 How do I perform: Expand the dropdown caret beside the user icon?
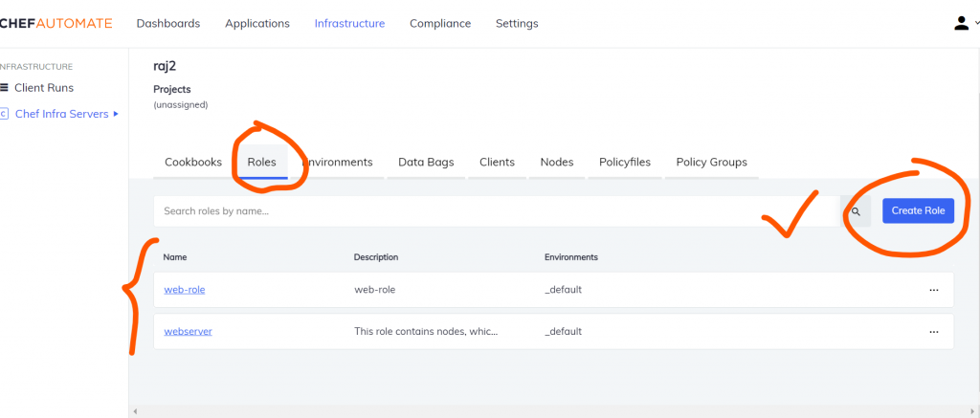(x=977, y=23)
